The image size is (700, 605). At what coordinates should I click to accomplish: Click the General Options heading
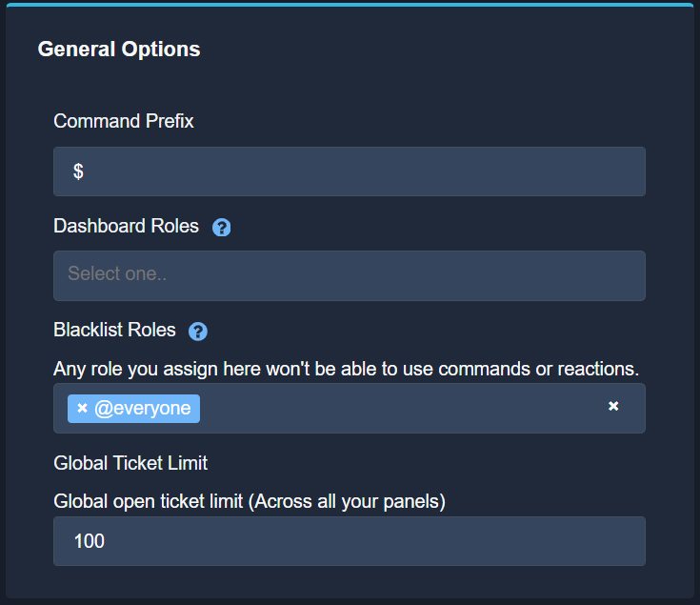tap(119, 49)
